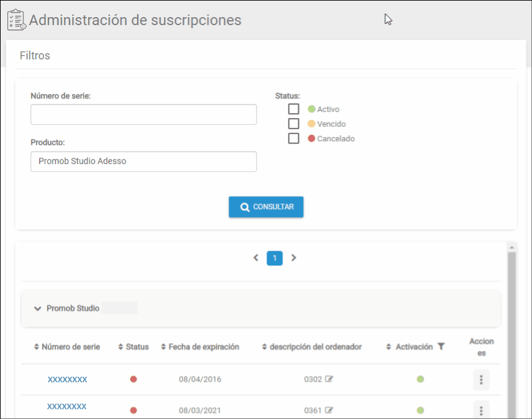The image size is (532, 419).
Task: Sort table by Activación column
Action: pos(410,347)
